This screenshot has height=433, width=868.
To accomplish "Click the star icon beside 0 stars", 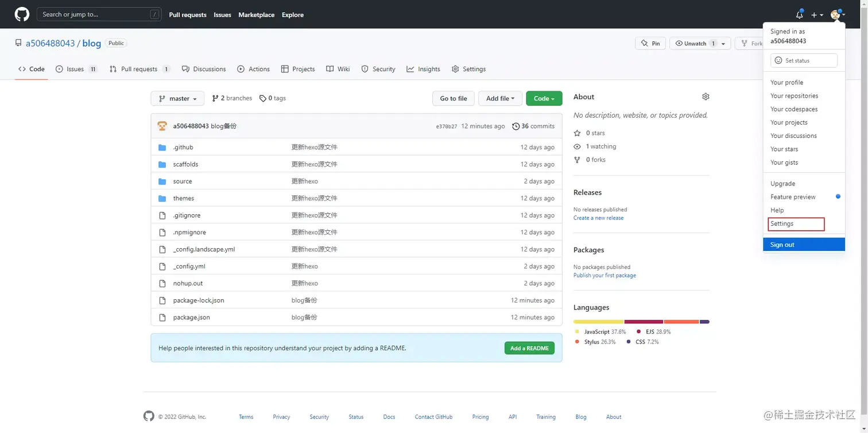I will 578,133.
